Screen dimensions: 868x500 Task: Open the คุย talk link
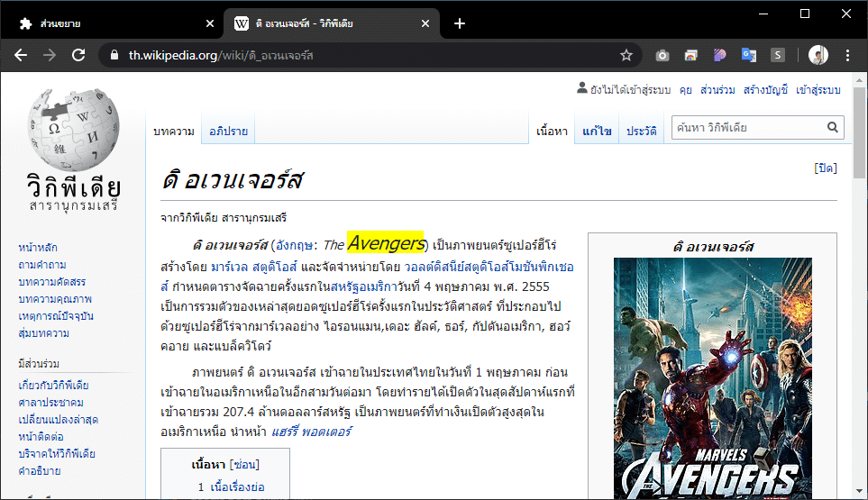tap(685, 89)
